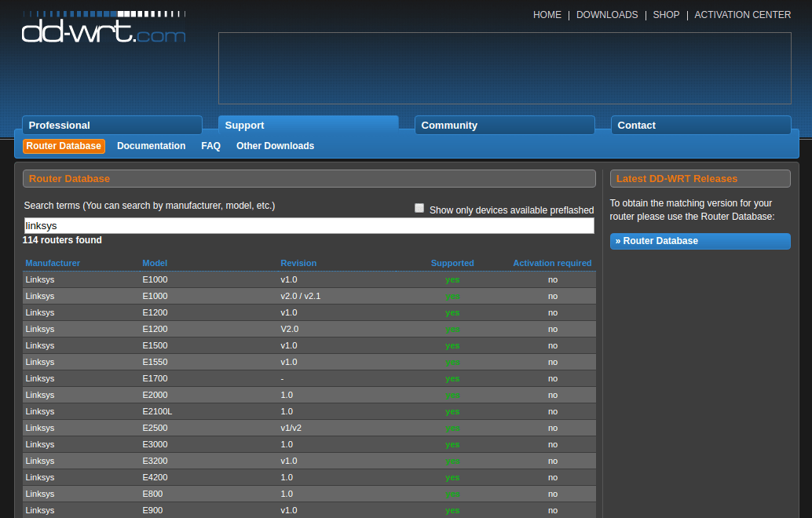Open the E3200 router entry
812x518 pixels.
[309, 461]
